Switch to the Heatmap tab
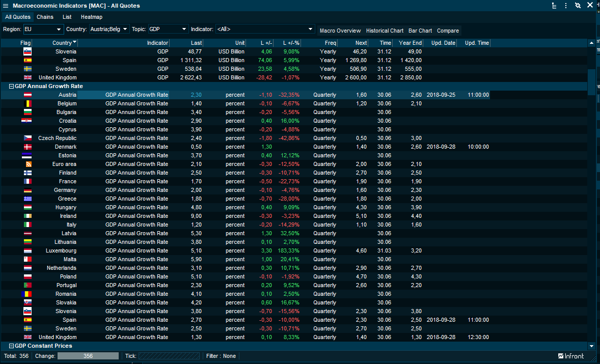The image size is (600, 364). 92,17
